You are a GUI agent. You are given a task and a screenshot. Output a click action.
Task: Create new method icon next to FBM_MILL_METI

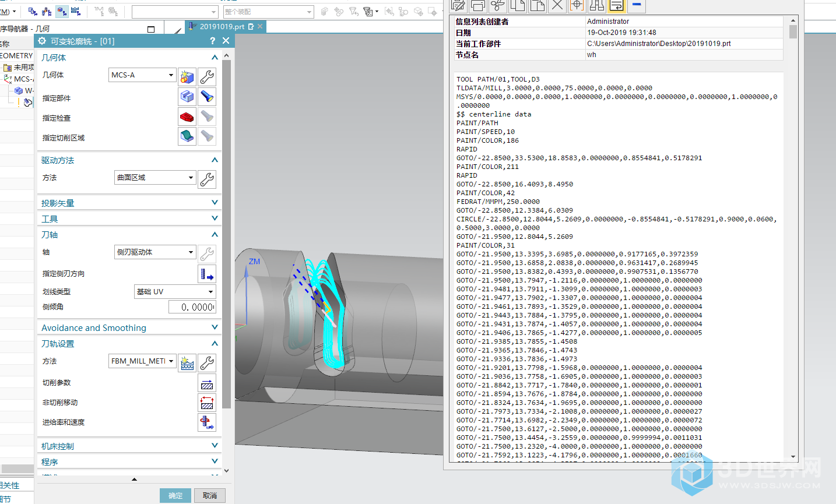click(x=187, y=363)
